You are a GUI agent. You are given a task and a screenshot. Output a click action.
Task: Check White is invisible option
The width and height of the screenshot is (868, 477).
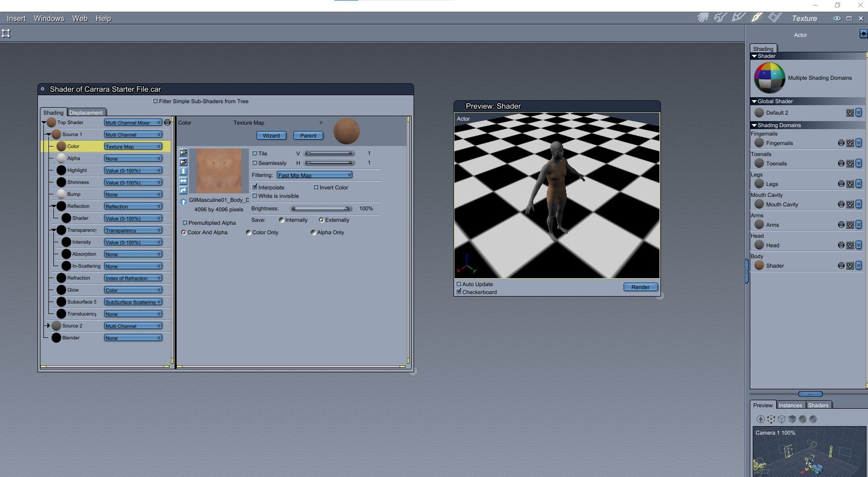tap(255, 195)
